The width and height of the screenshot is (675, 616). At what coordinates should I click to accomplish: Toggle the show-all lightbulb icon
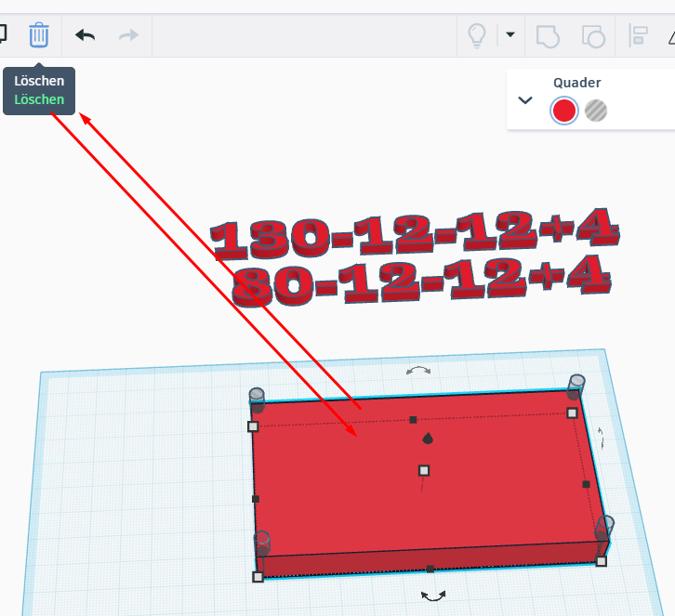[x=477, y=35]
